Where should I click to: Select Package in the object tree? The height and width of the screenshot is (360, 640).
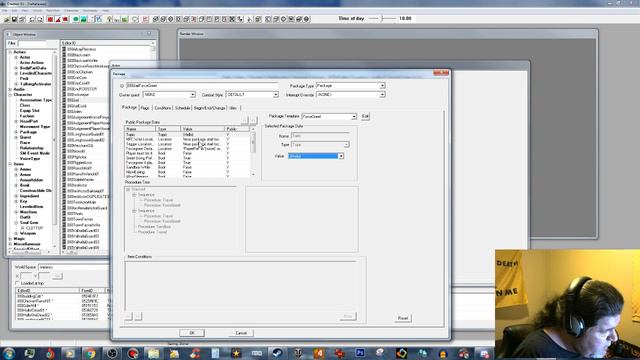tap(28, 132)
